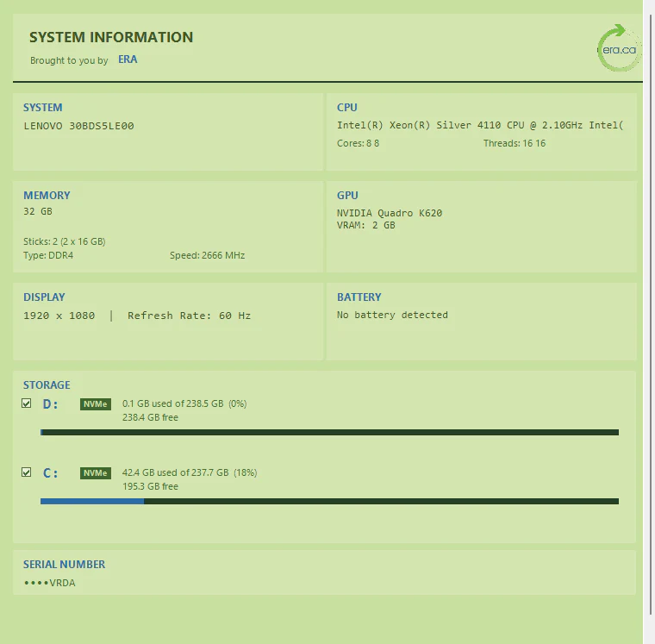Click the SYSTEM section heading

[x=42, y=108]
